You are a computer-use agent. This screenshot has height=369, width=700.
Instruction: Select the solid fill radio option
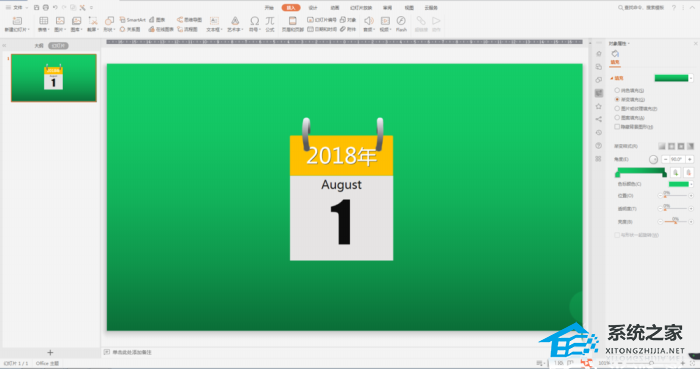617,90
